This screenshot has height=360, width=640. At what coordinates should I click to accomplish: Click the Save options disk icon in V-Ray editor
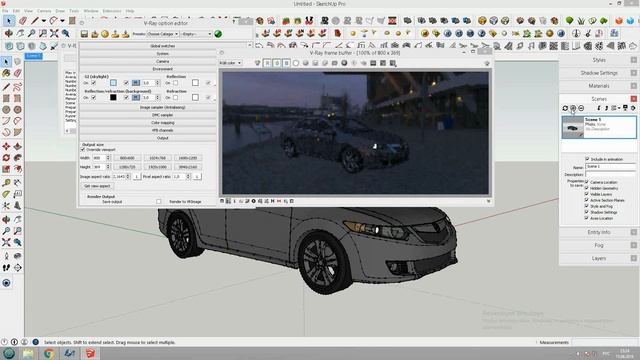pyautogui.click(x=84, y=34)
